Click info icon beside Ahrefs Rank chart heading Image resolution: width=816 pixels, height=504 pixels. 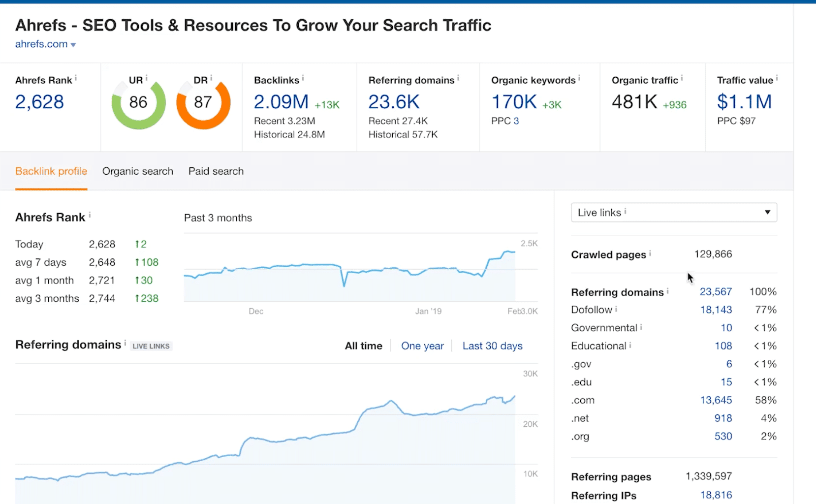(x=90, y=215)
